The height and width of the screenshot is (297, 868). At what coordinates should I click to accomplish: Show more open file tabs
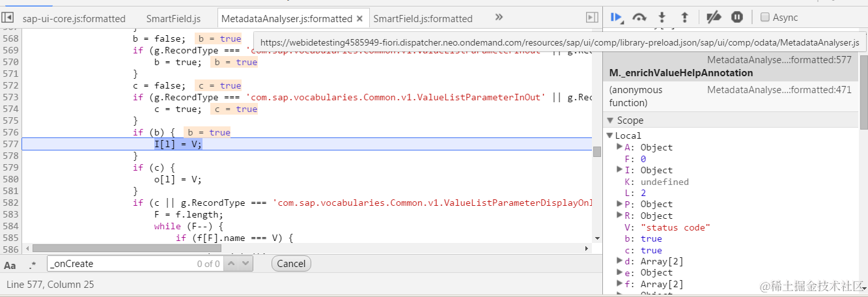point(499,17)
